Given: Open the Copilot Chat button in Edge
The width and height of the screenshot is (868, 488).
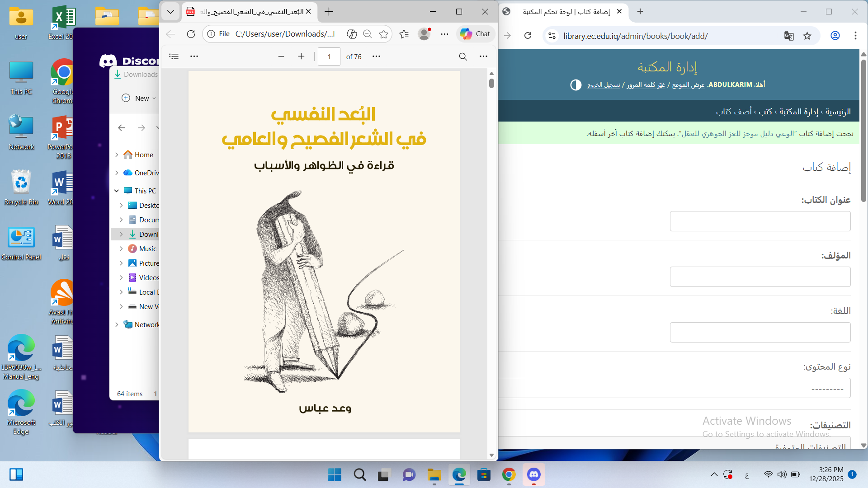Looking at the screenshot, I should click(x=476, y=34).
